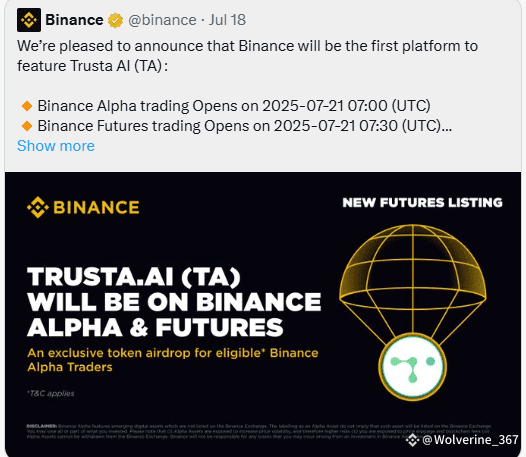Click the Binance profile avatar icon
This screenshot has height=457, width=526.
tap(29, 20)
